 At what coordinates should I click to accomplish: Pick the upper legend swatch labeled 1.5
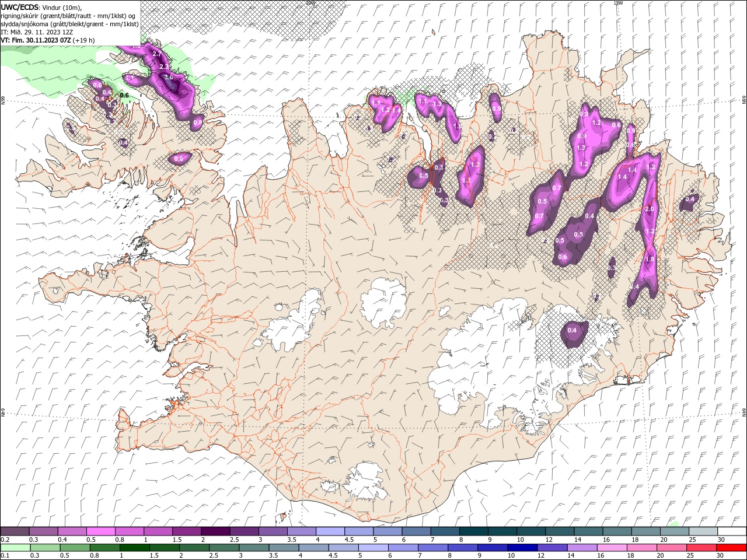(187, 531)
